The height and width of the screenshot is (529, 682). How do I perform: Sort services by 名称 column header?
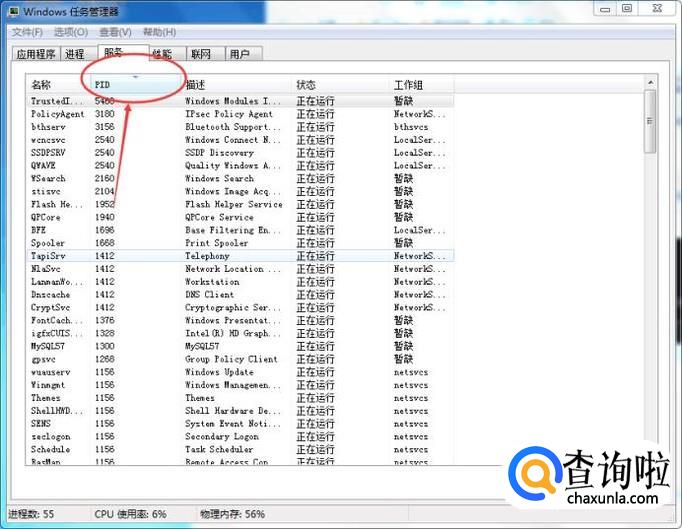(58, 85)
